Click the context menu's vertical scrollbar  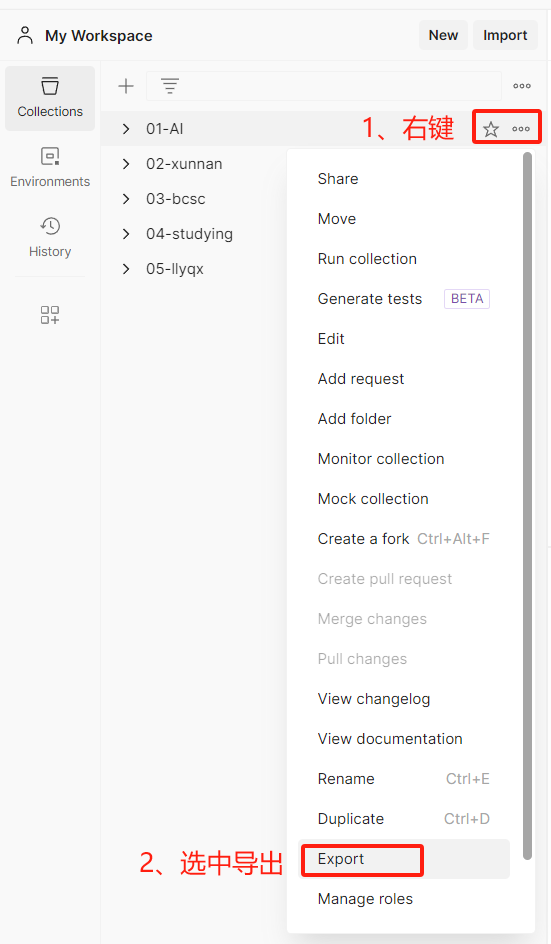coord(528,506)
